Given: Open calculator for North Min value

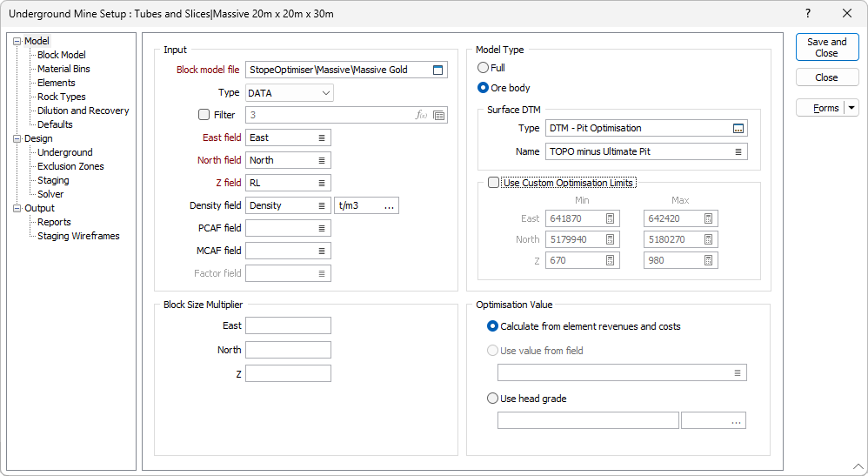Looking at the screenshot, I should pyautogui.click(x=610, y=239).
